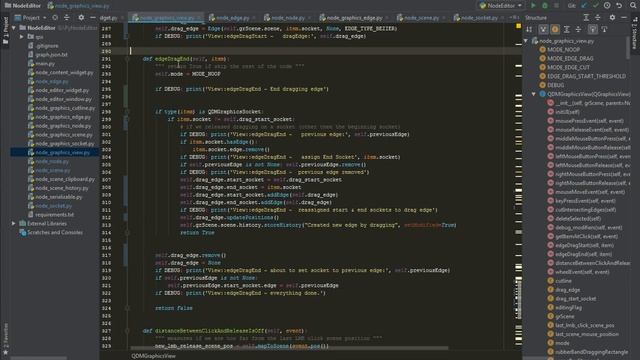Image resolution: width=640 pixels, height=360 pixels.
Task: Select MODE_EDGE_DRAG in Structure tree
Action: (570, 58)
